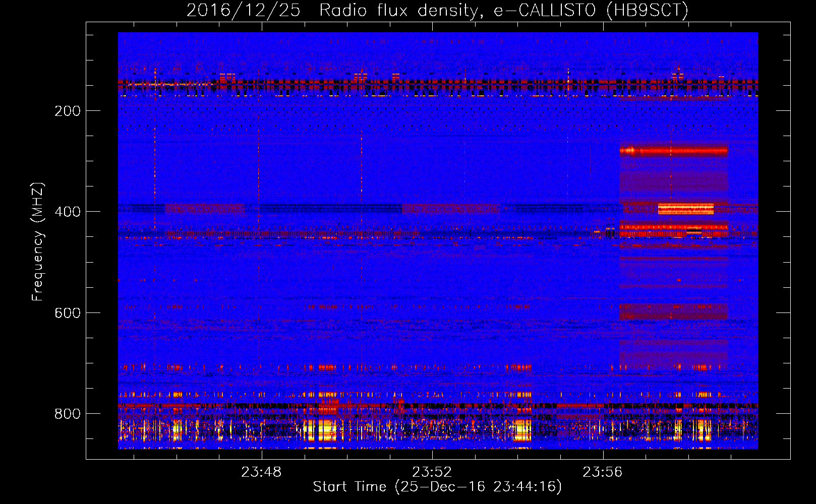Click the 'Frequency (MHZ)' axis label
The width and height of the screenshot is (816, 504).
[38, 241]
